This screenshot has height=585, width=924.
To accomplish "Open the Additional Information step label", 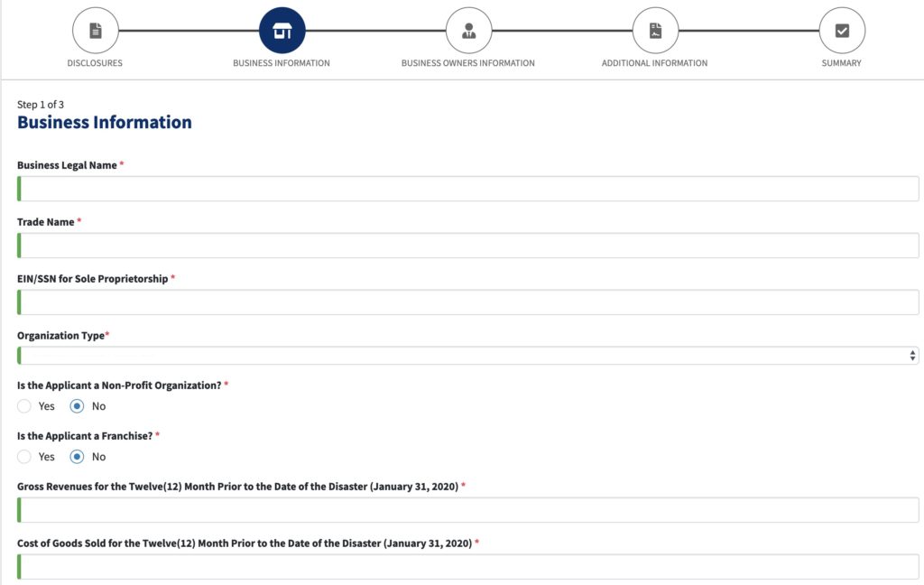I will [x=654, y=63].
